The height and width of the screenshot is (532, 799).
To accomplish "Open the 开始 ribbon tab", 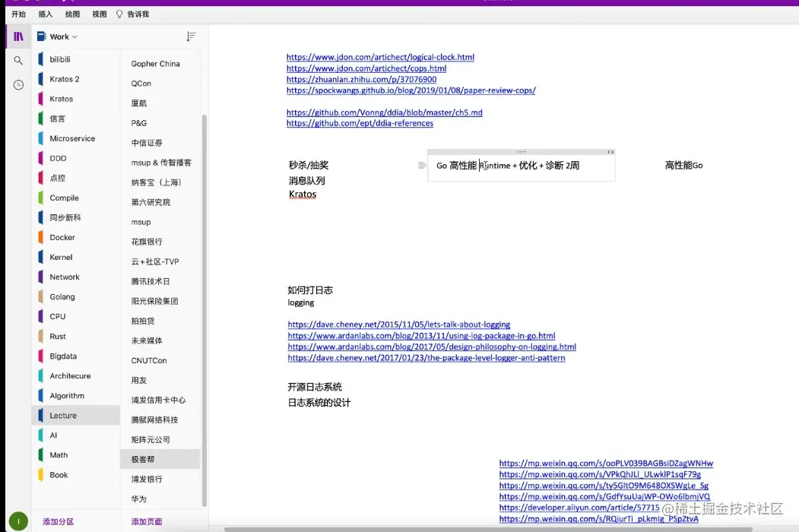I will (19, 14).
